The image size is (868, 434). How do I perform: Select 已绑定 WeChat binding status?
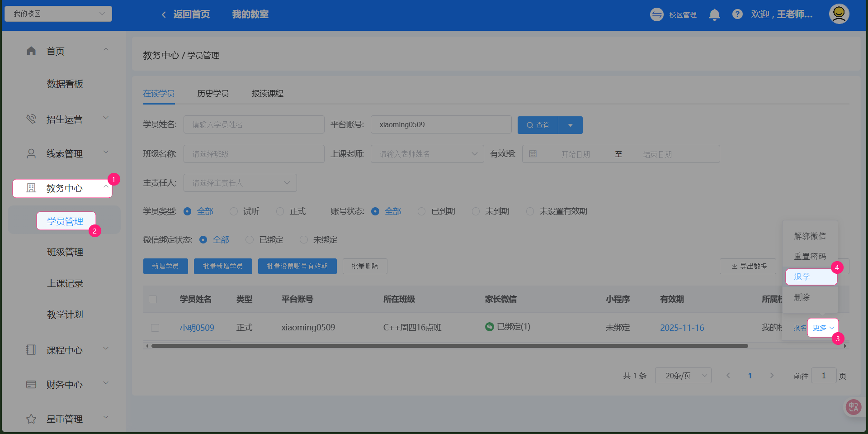250,240
